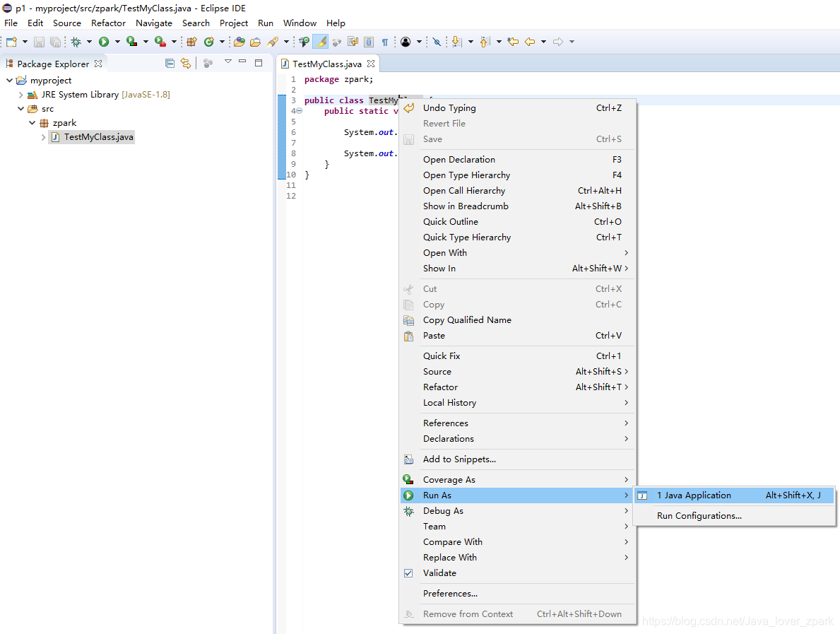Screen dimensions: 840x634
Task: Click the Back navigation arrow icon
Action: 530,42
